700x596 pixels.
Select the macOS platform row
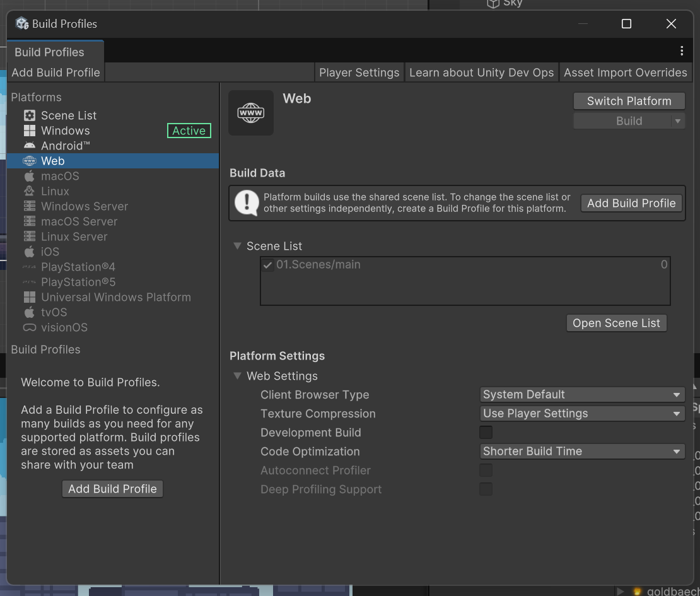[113, 176]
